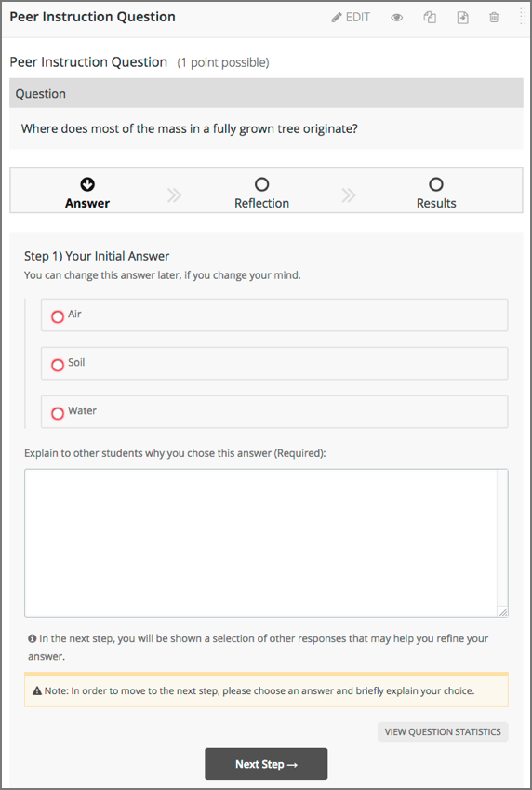Screen dimensions: 532x790
Task: Switch to the Results step label
Action: tap(436, 203)
